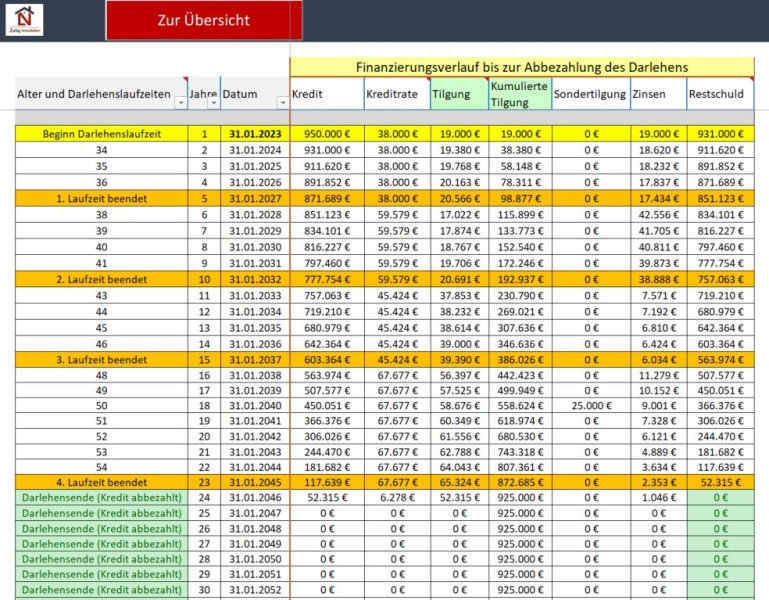
Task: Click Restschuld value 931.000 €
Action: tap(720, 134)
